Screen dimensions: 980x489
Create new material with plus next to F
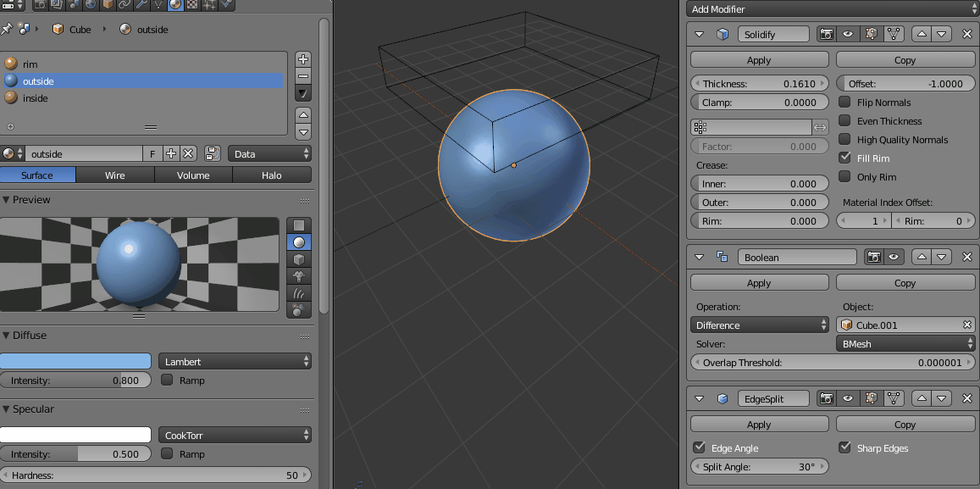tap(170, 154)
